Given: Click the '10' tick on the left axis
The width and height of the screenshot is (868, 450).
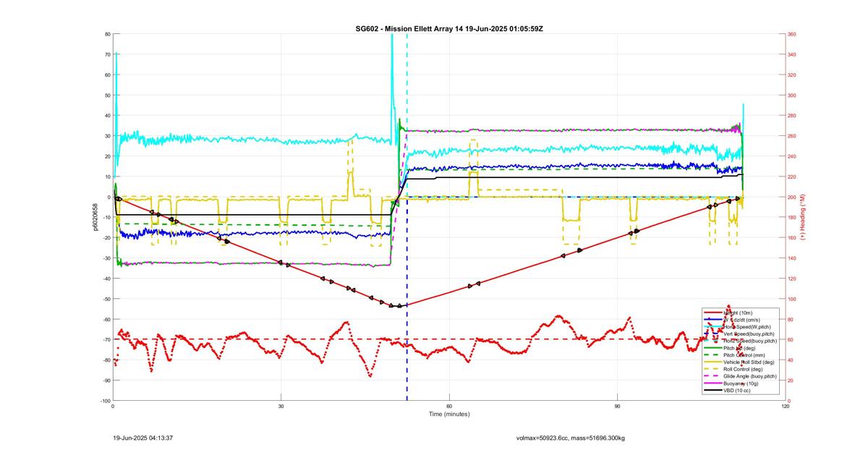Looking at the screenshot, I should (x=107, y=177).
